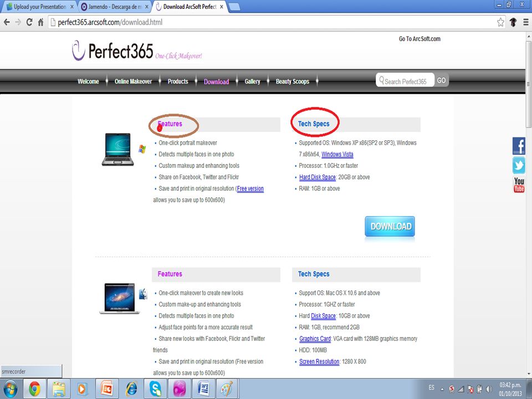Click 'Processor: 1.0GHz or faster' text
The height and width of the screenshot is (399, 532).
[328, 166]
